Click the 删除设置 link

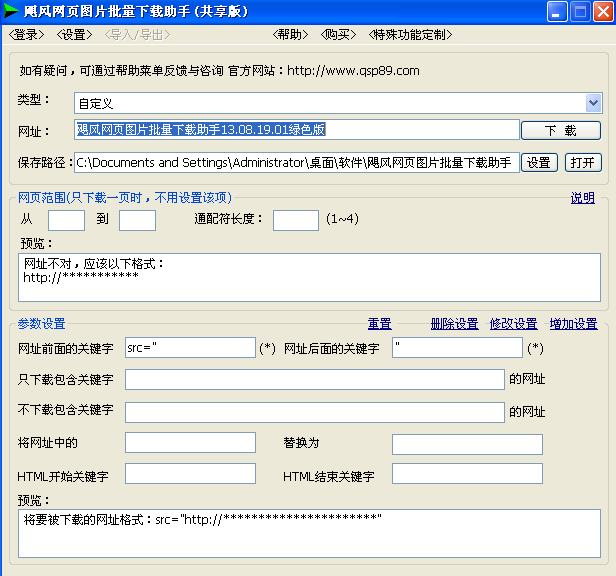tap(454, 324)
